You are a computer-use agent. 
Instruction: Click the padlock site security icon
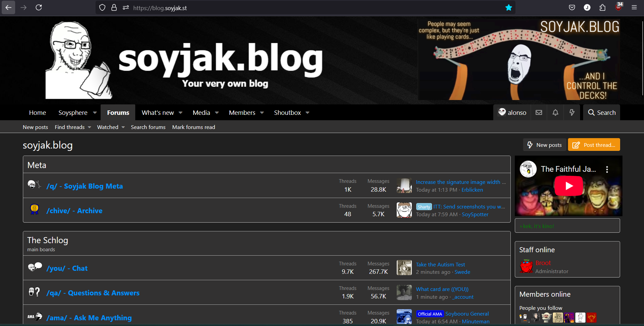(x=114, y=7)
